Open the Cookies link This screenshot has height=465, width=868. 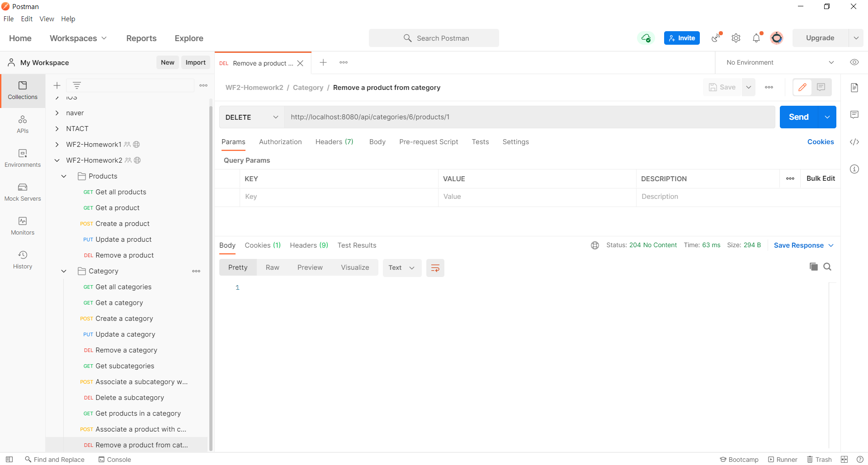click(821, 142)
